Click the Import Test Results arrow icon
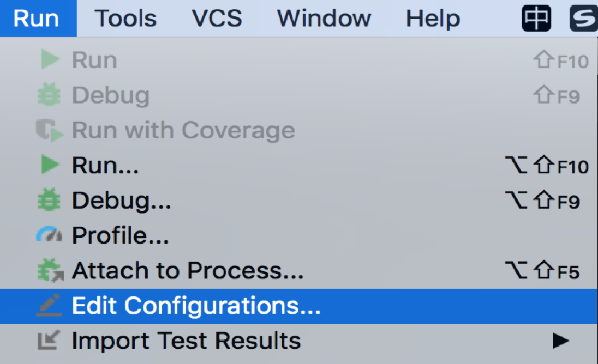Image resolution: width=598 pixels, height=364 pixels. click(x=49, y=340)
